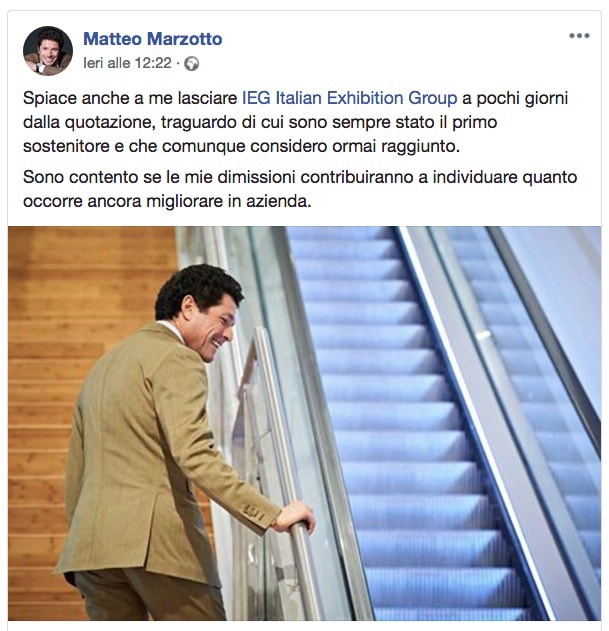
Task: Click the paragraph starting with Sono contento
Action: (x=300, y=189)
